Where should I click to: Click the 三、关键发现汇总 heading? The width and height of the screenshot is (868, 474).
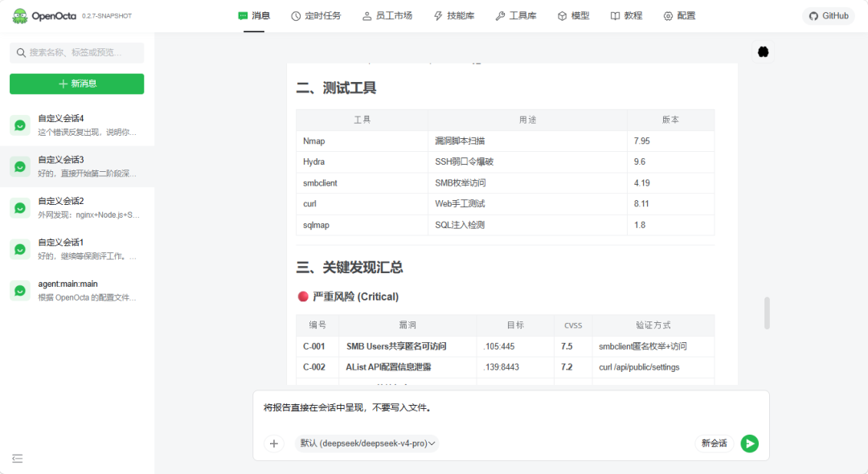click(x=350, y=268)
